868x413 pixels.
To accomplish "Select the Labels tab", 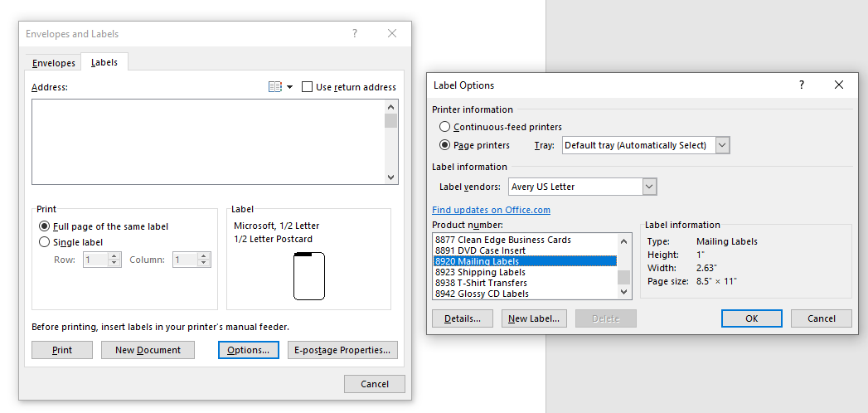I will (x=104, y=62).
